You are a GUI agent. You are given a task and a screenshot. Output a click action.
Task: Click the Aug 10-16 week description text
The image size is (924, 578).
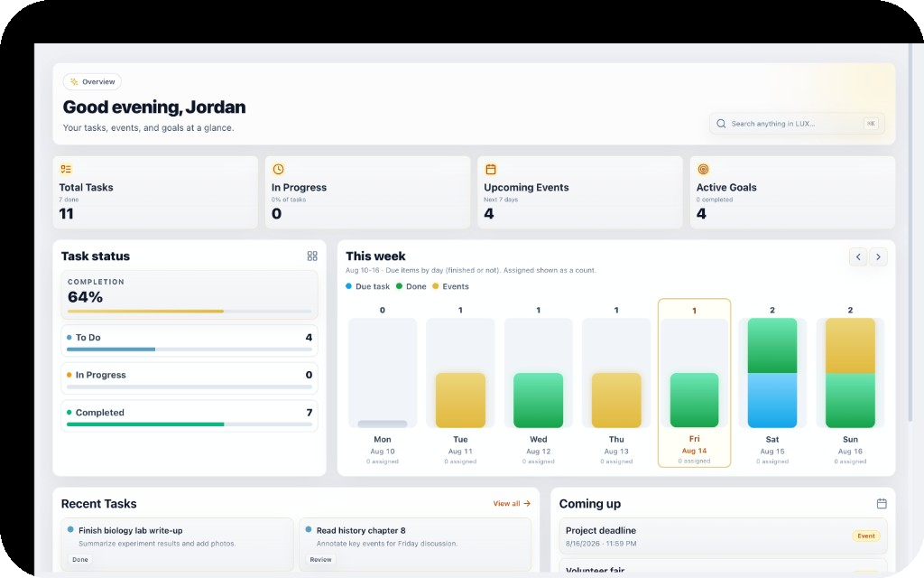point(471,271)
